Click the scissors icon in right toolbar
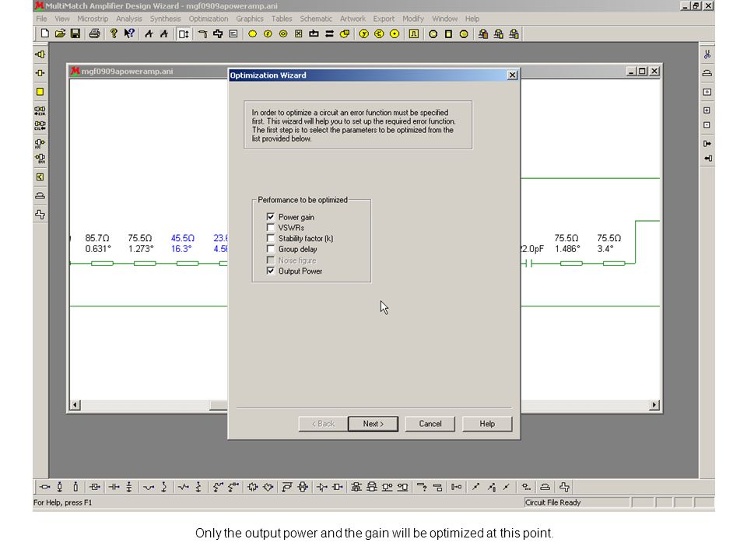747x560 pixels. pos(707,54)
